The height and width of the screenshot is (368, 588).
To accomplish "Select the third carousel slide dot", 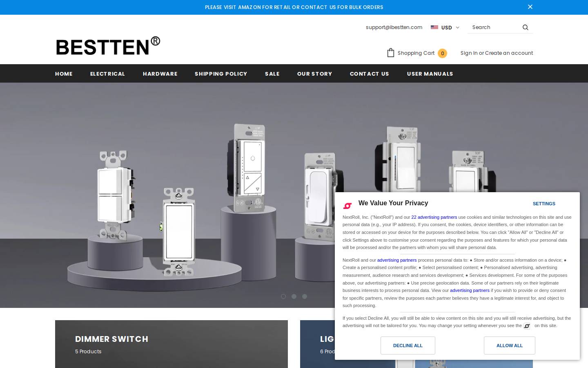I will [x=305, y=296].
